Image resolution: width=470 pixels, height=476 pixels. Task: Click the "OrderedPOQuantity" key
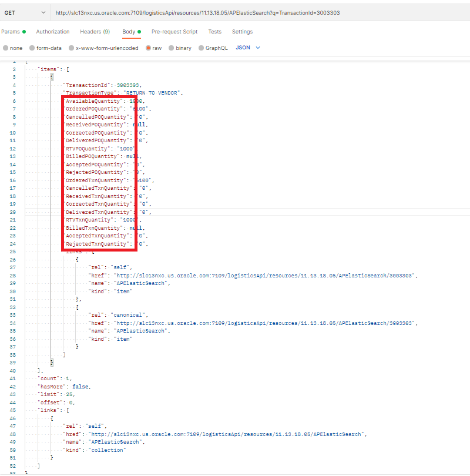tap(93, 109)
